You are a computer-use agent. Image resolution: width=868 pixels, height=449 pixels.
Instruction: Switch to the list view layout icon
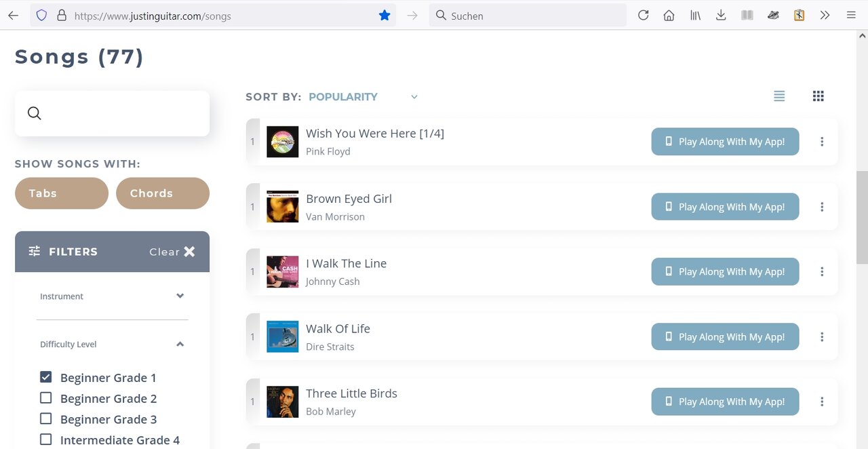tap(779, 96)
